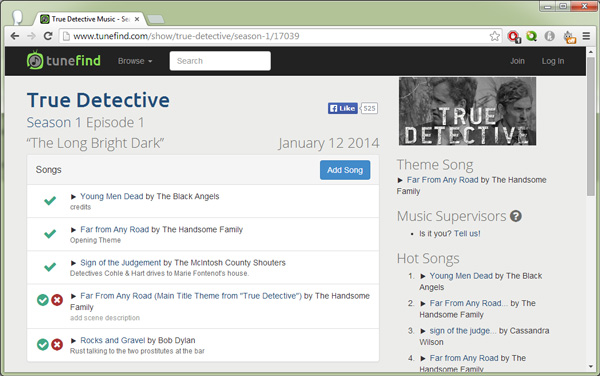Play preview of Rocks and Gravel
600x376 pixels.
(x=73, y=341)
